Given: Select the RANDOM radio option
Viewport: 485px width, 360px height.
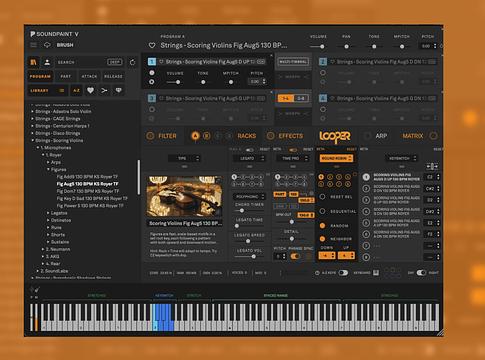Looking at the screenshot, I should (x=322, y=226).
